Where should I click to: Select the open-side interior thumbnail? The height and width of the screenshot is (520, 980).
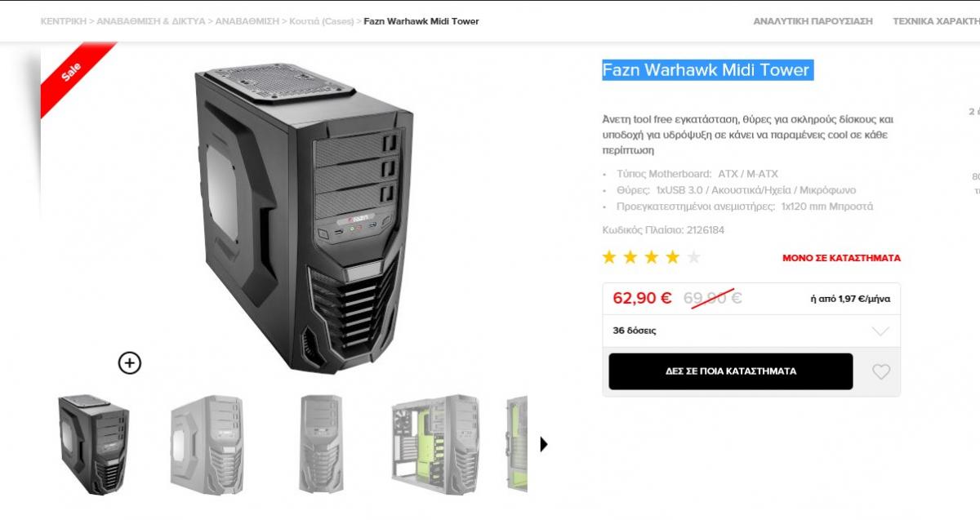[434, 445]
